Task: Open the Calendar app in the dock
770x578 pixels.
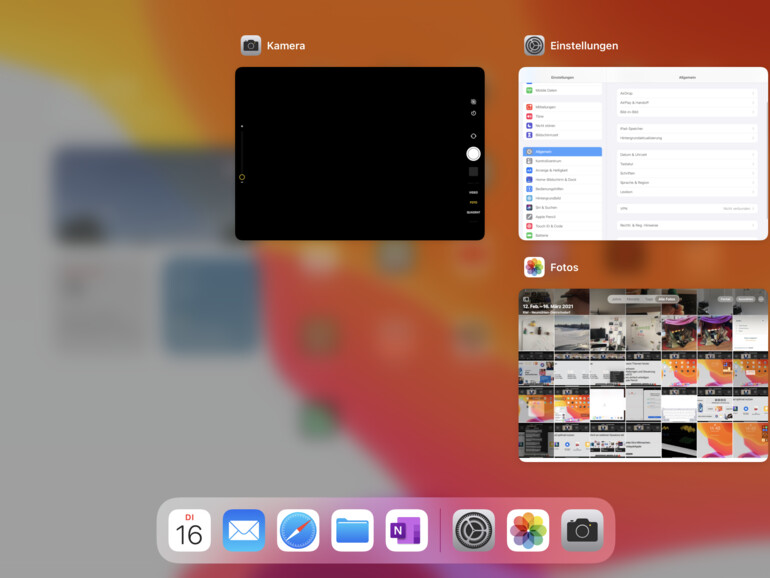Action: 189,530
